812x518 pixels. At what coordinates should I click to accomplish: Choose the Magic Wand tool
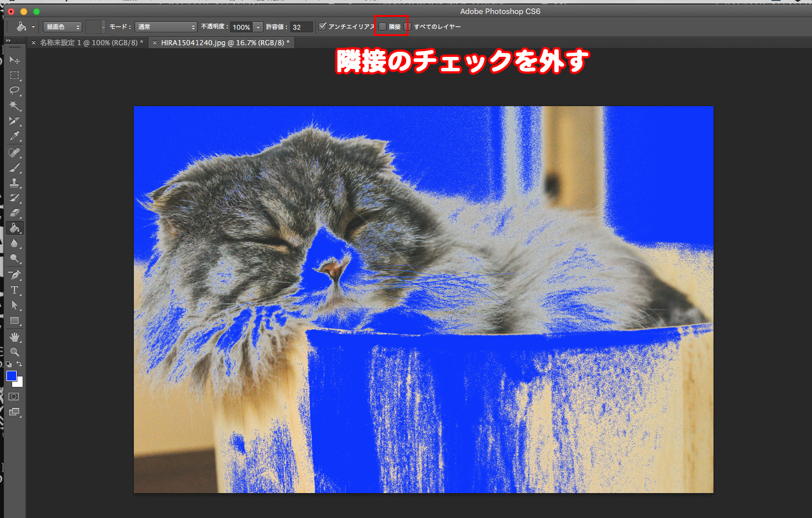pyautogui.click(x=14, y=106)
